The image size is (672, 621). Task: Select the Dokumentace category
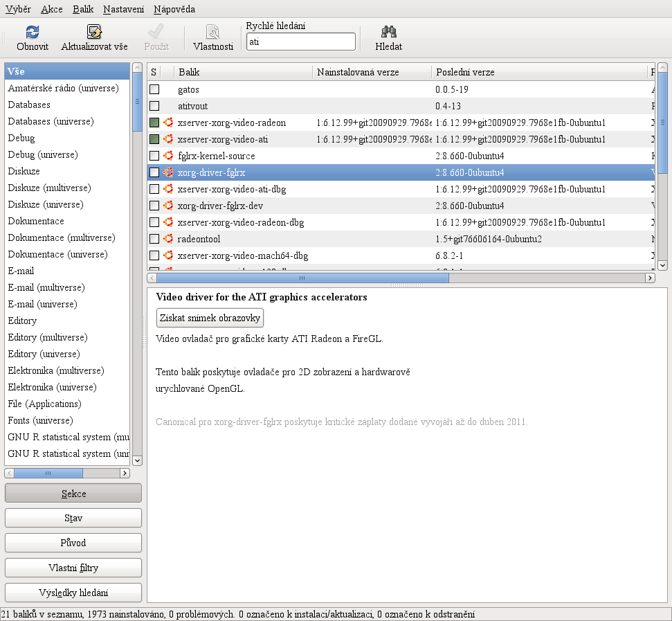(67, 221)
